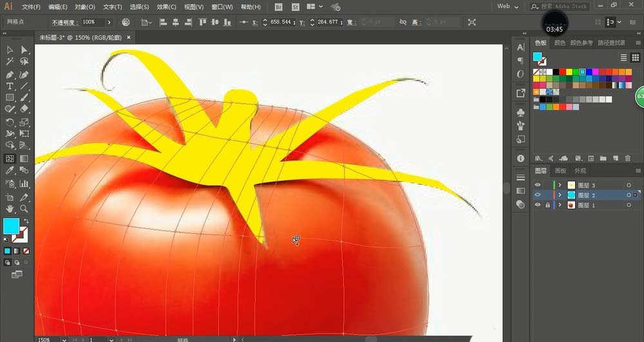Pick the magenta swatch in the Swatches panel
644x342 pixels.
[596, 72]
